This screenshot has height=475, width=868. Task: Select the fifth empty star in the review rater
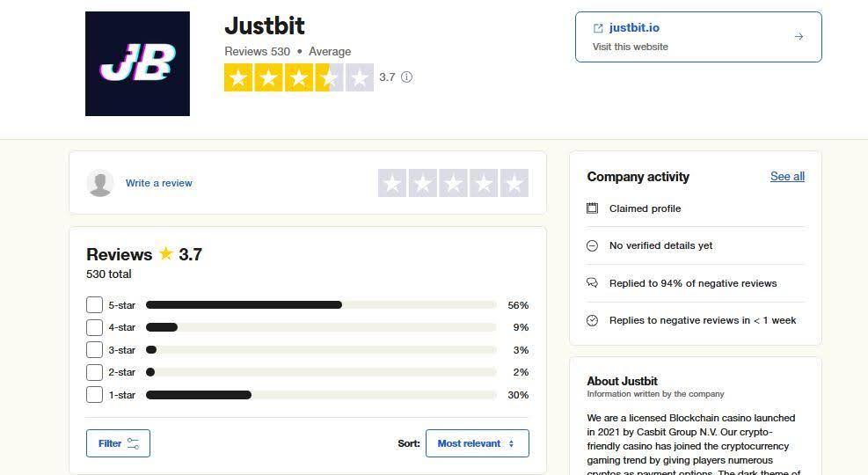(514, 183)
